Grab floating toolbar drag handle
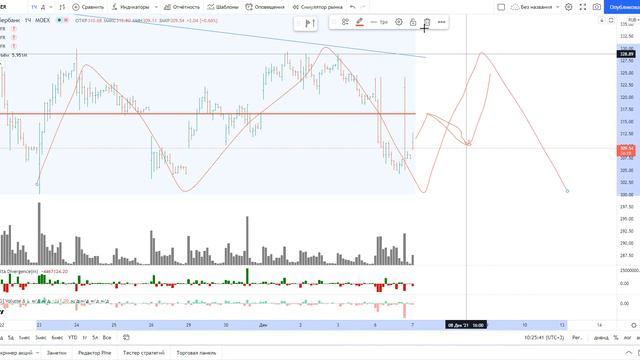The height and width of the screenshot is (360, 640). (334, 22)
